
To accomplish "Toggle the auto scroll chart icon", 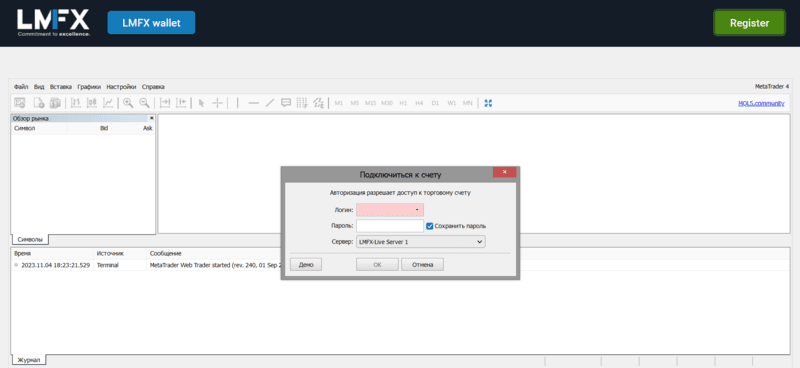I will pyautogui.click(x=165, y=103).
